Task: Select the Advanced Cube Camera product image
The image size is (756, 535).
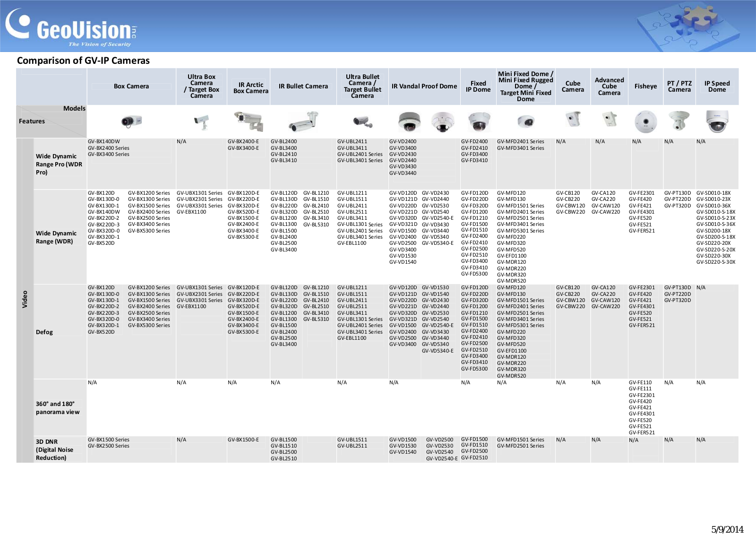Action: [610, 119]
